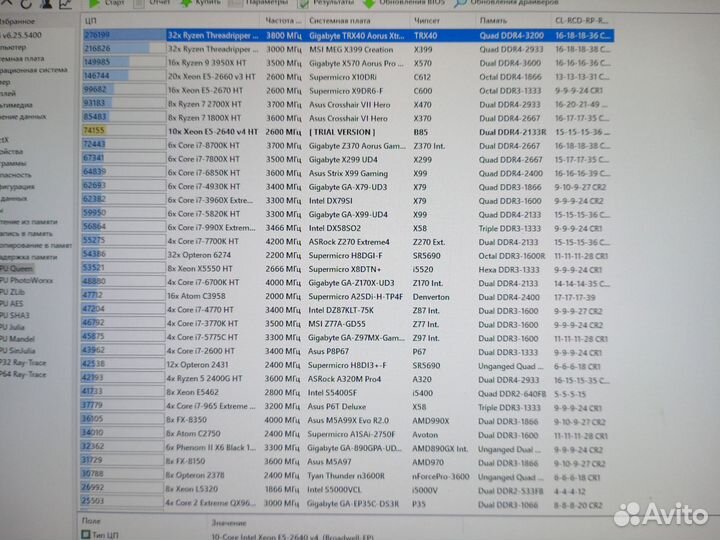The width and height of the screenshot is (720, 540).
Task: Select the 10x Xeon E5-2640 v4 HT row
Action: tap(348, 132)
